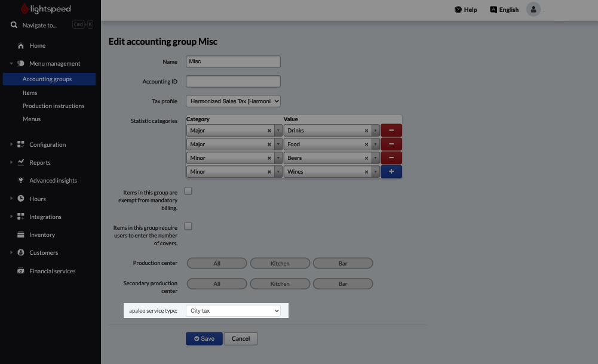Click the Integrations icon
The height and width of the screenshot is (364, 598).
pos(21,216)
